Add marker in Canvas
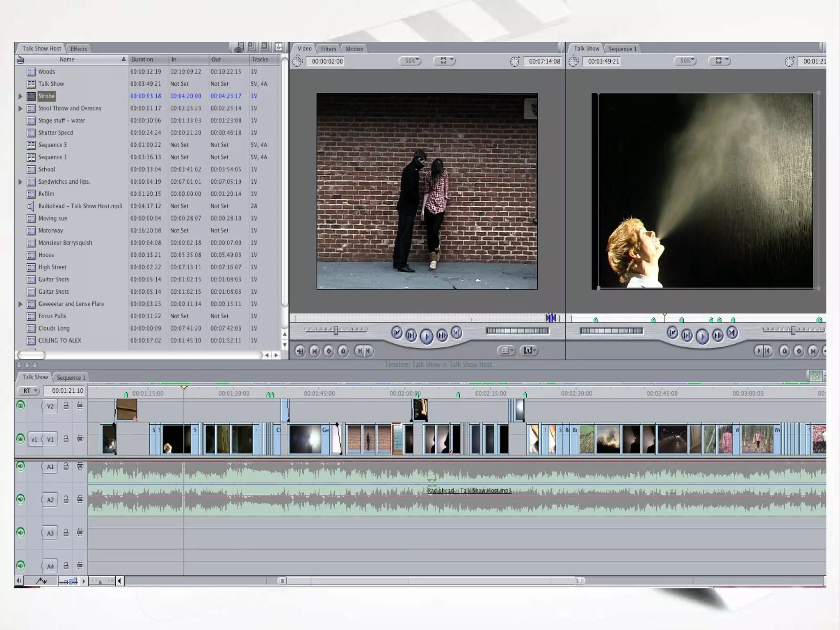The image size is (840, 630). pyautogui.click(x=784, y=351)
